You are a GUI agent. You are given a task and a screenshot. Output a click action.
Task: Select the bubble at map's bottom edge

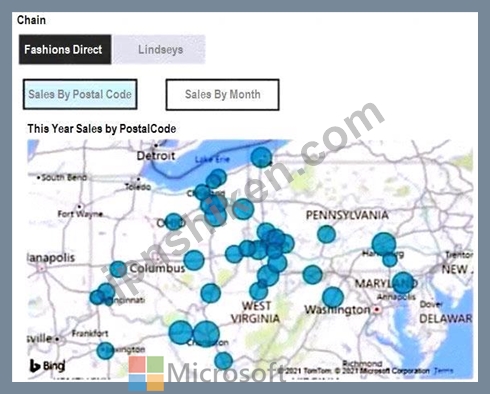(x=223, y=361)
